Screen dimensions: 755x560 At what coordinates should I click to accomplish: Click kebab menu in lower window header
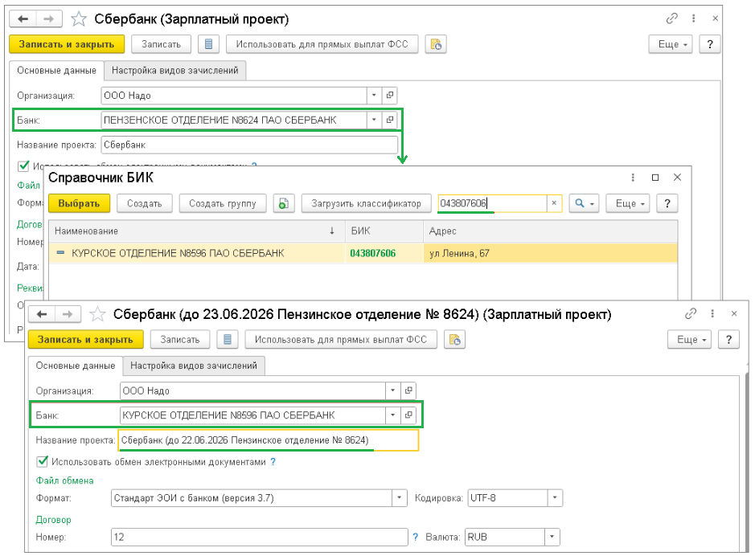point(712,313)
